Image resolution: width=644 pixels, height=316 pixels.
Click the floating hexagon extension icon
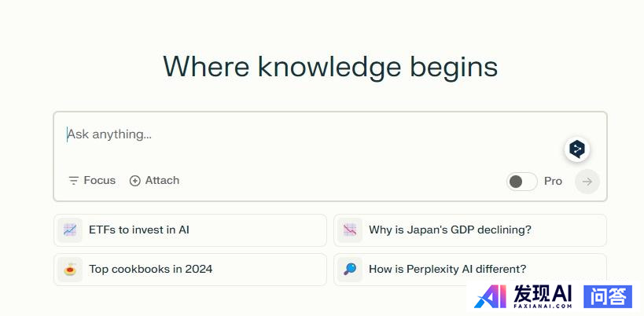[577, 149]
